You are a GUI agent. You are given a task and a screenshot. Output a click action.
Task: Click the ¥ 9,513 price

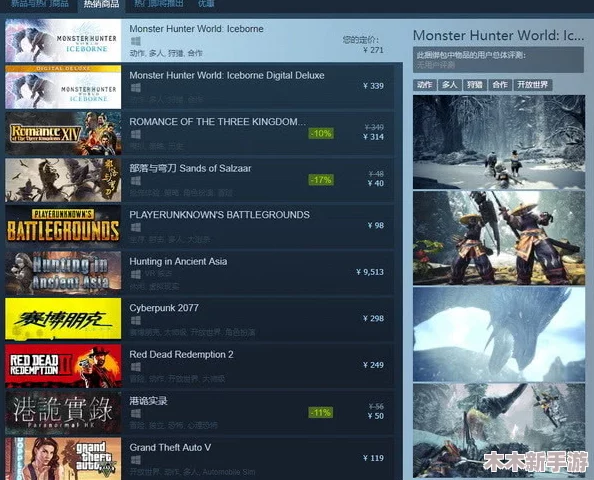[370, 272]
